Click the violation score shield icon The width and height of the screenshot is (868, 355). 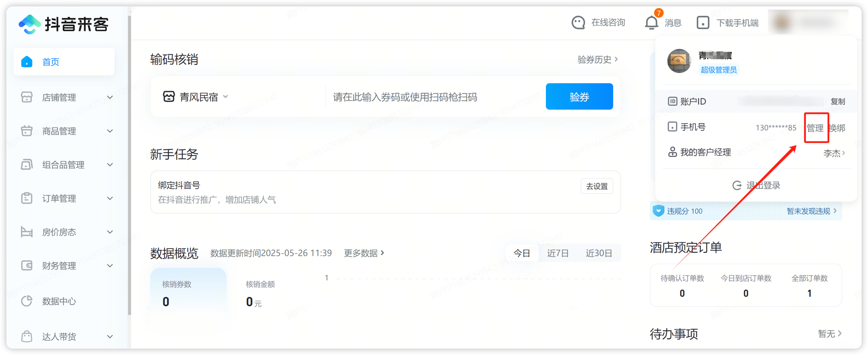[658, 211]
